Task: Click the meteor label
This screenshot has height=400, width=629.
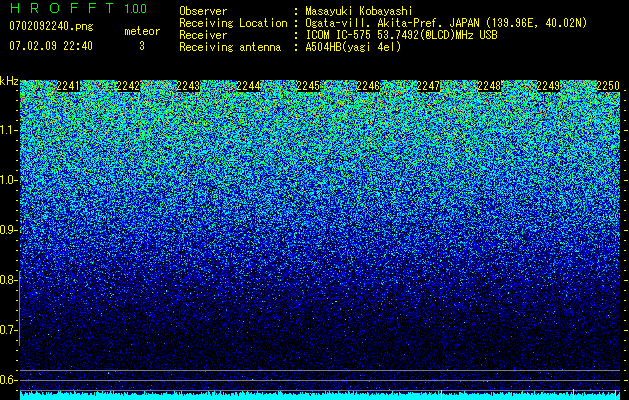Action: [x=142, y=31]
